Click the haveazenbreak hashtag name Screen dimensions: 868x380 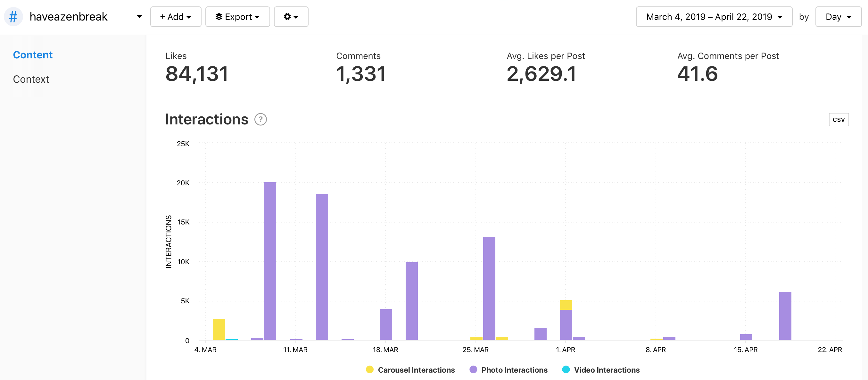coord(68,17)
